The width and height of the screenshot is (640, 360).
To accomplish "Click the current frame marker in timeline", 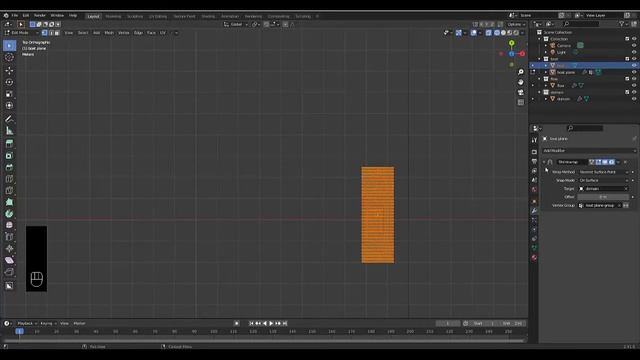I will [19, 331].
